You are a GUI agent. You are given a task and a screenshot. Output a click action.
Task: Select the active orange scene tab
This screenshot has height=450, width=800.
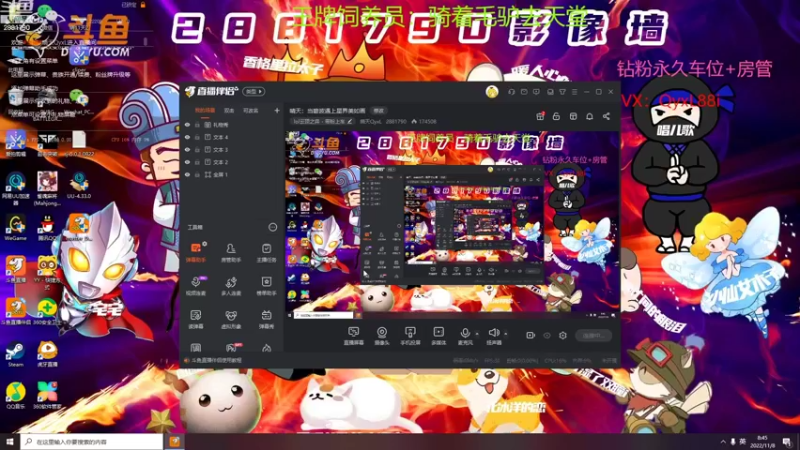tap(205, 110)
